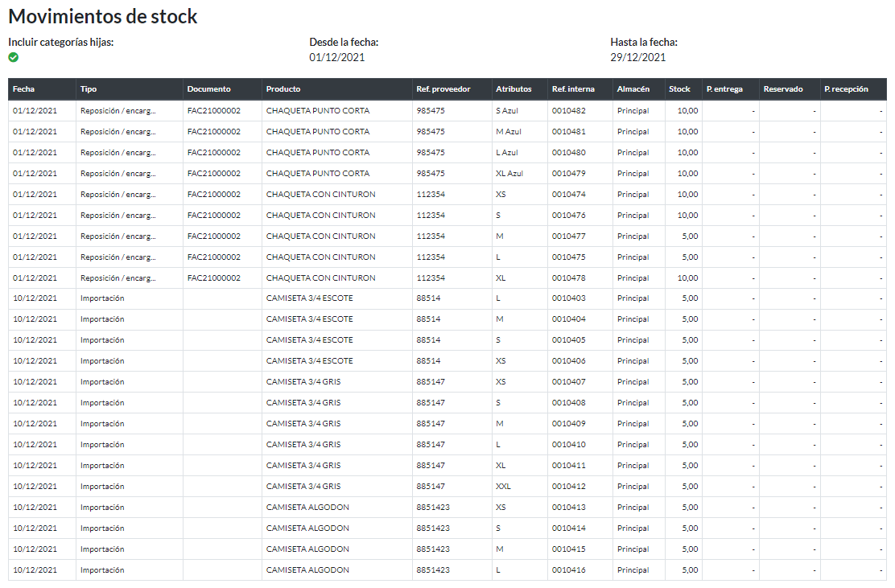Viewport: 895px width, 588px height.
Task: Click the 'Ref. proveedor' column header
Action: coord(441,89)
